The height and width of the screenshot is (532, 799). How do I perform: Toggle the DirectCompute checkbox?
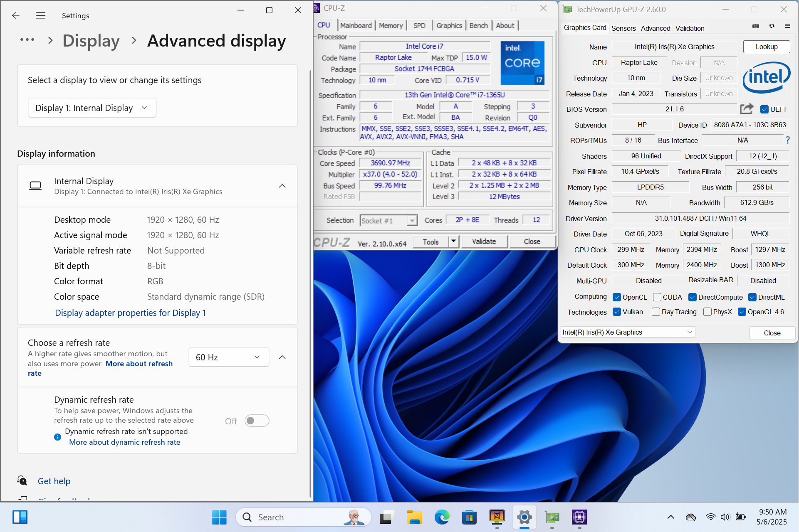pyautogui.click(x=693, y=297)
